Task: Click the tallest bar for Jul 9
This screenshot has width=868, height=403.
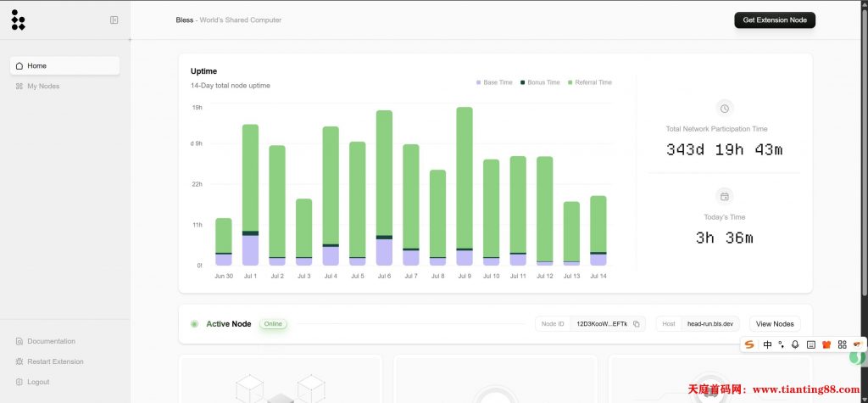Action: (x=465, y=187)
